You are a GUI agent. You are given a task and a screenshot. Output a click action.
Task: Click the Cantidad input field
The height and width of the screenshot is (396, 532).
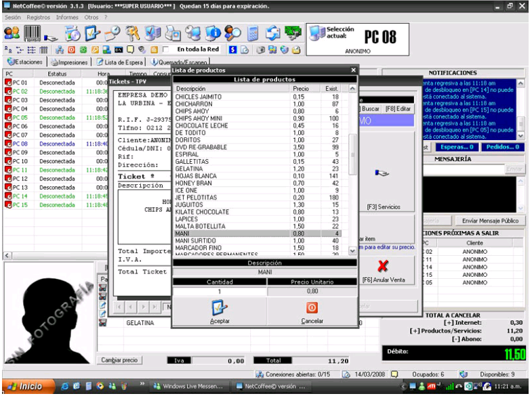[220, 291]
